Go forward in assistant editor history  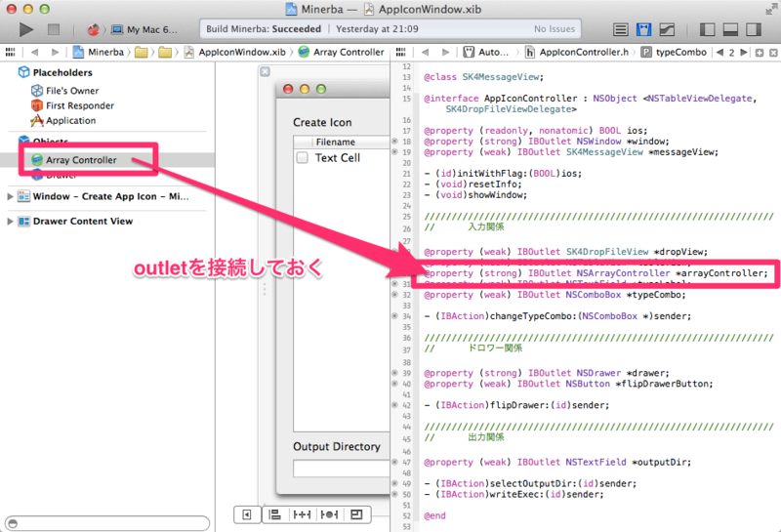coord(445,52)
